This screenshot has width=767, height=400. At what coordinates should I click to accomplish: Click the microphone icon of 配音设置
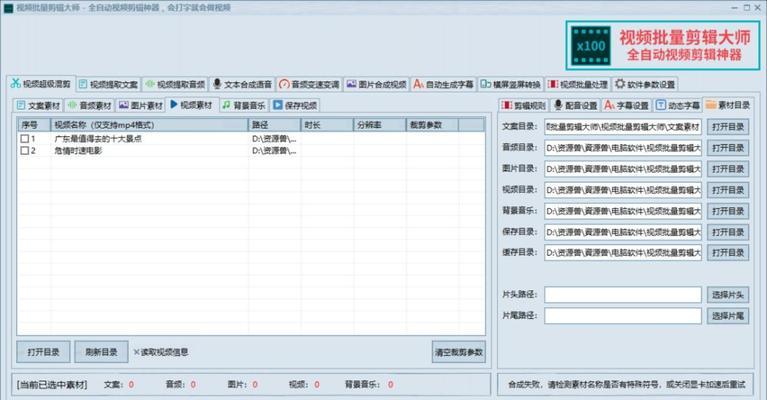click(558, 105)
